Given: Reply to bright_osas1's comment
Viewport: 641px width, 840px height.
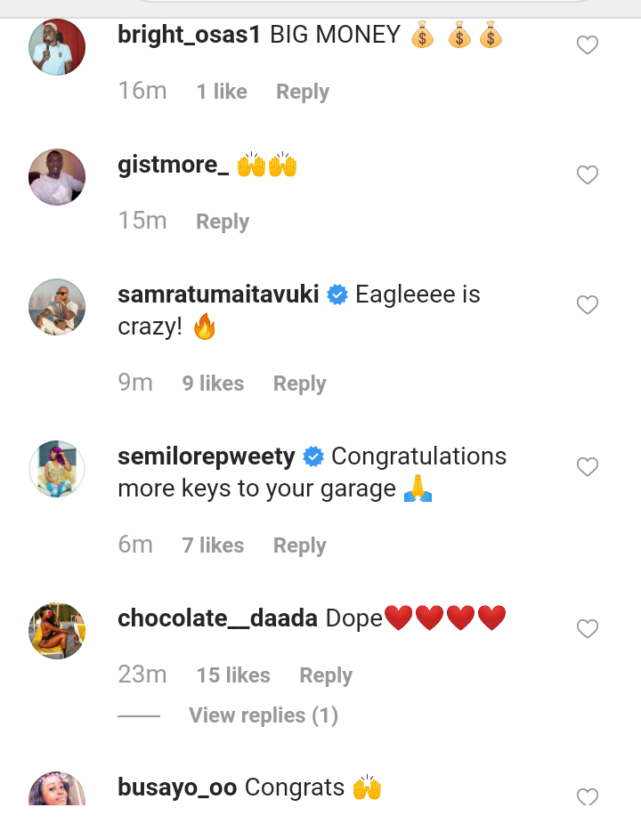Looking at the screenshot, I should coord(303,92).
